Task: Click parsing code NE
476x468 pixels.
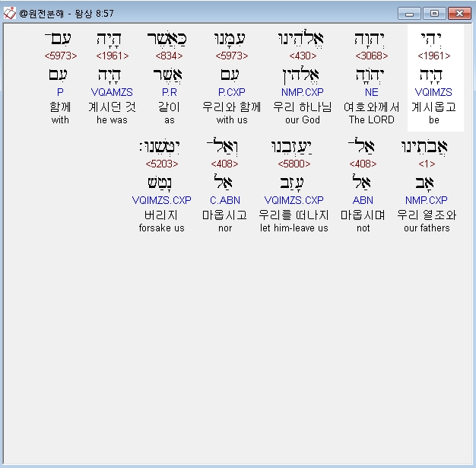Action: (x=372, y=92)
